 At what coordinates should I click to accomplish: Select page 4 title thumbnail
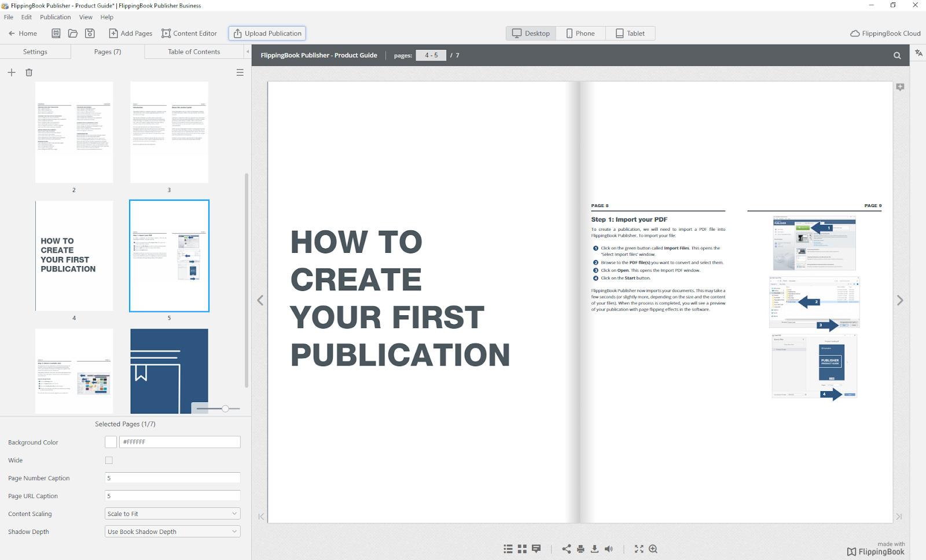point(74,256)
